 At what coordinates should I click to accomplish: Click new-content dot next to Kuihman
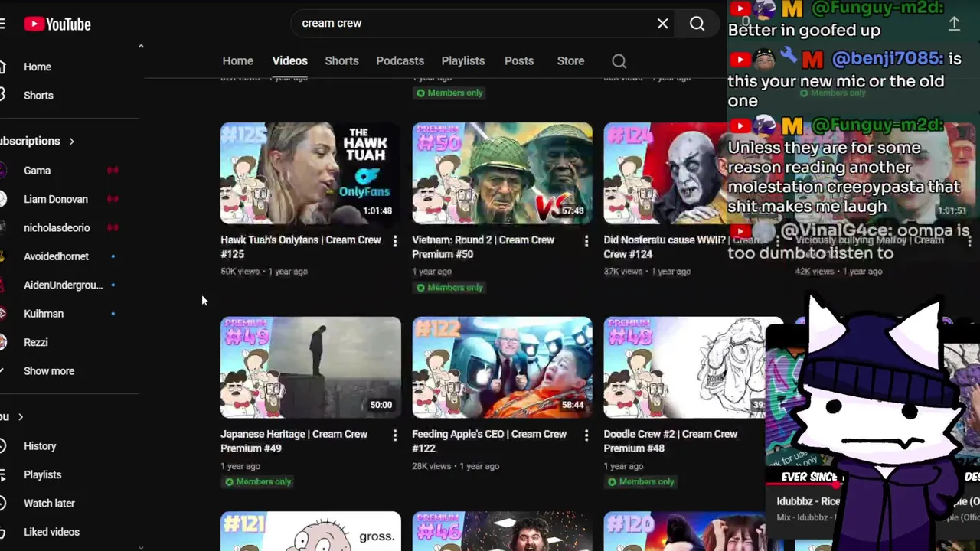tap(113, 314)
